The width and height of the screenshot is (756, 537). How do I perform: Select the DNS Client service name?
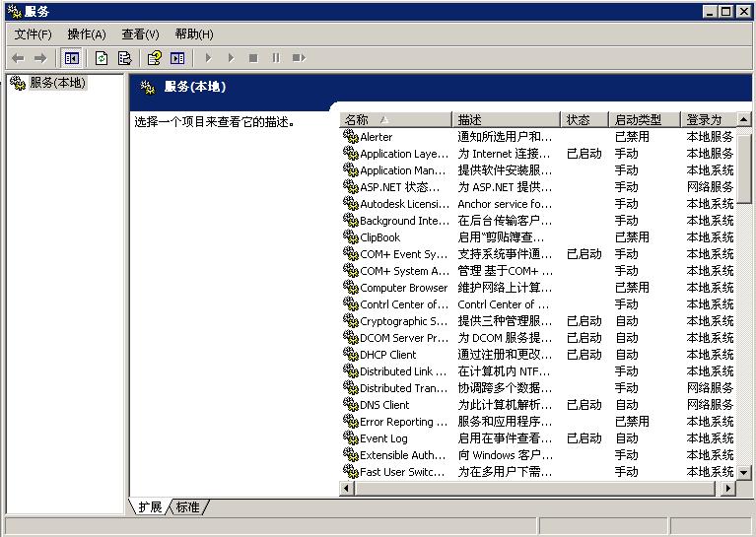384,405
